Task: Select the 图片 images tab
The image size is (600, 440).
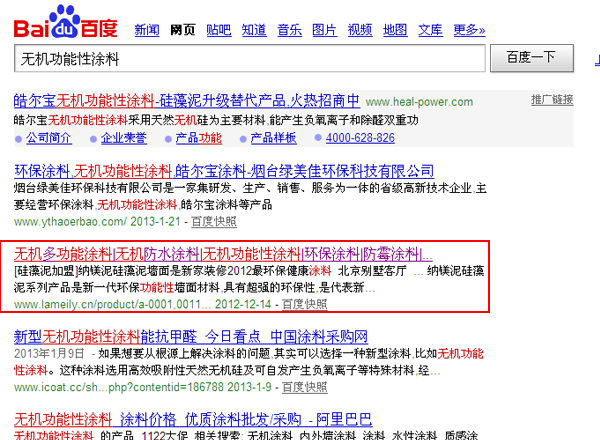Action: point(324,30)
